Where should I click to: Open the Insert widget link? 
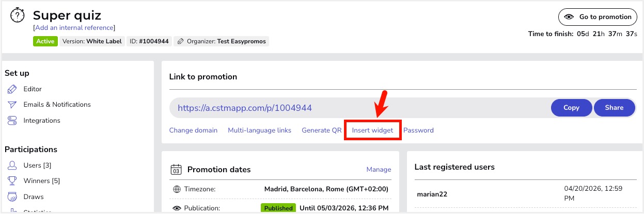(372, 130)
